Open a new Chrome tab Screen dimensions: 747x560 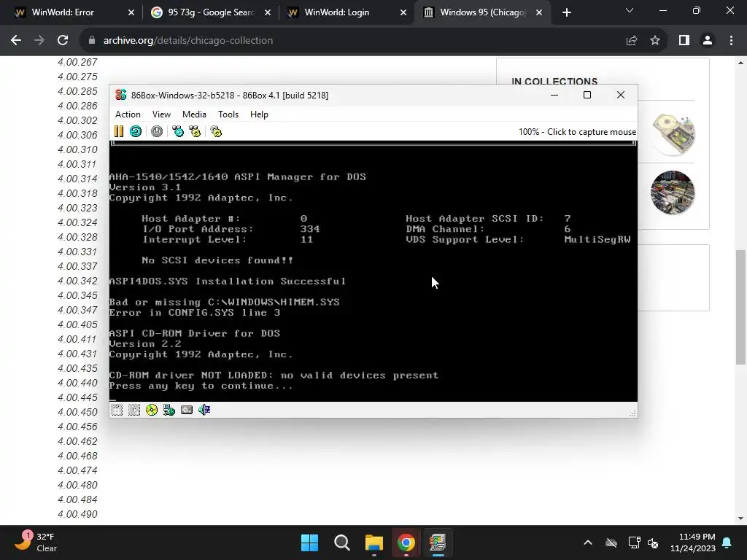tap(566, 12)
